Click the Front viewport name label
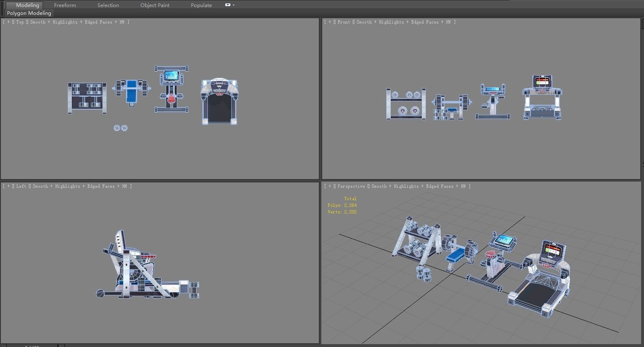The height and width of the screenshot is (347, 644). click(344, 22)
